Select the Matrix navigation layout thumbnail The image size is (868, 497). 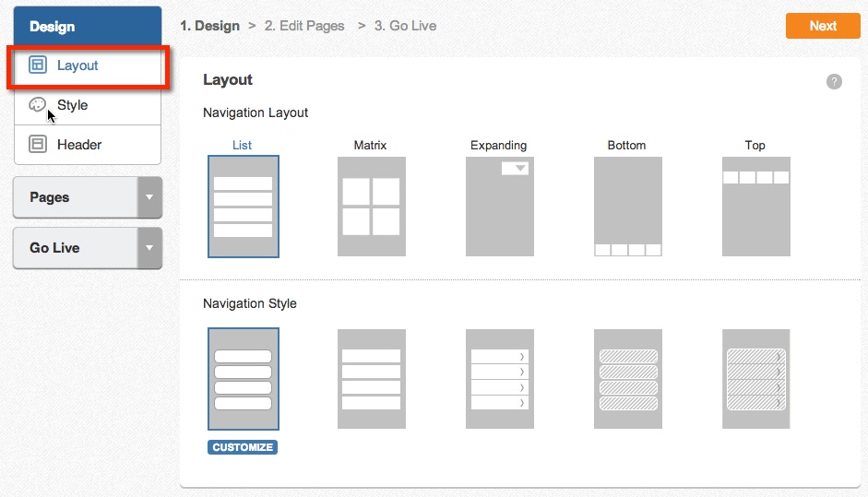tap(372, 207)
